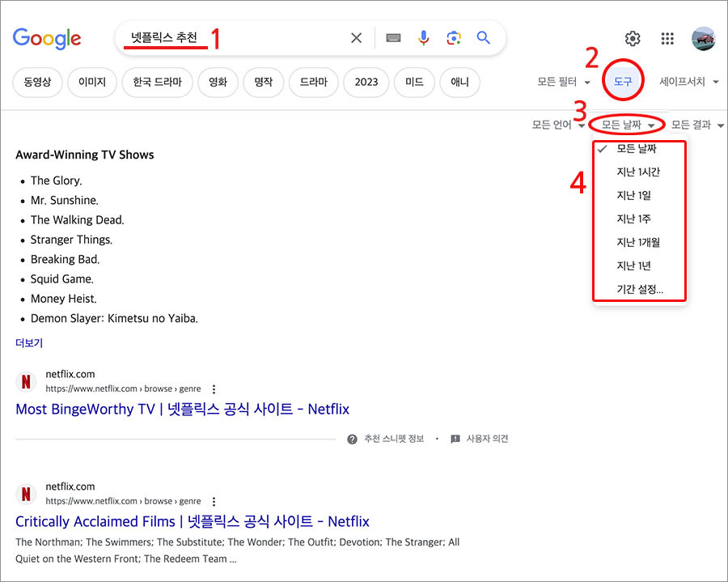Open Critically Acclaimed Films Netflix result link

pos(193,521)
